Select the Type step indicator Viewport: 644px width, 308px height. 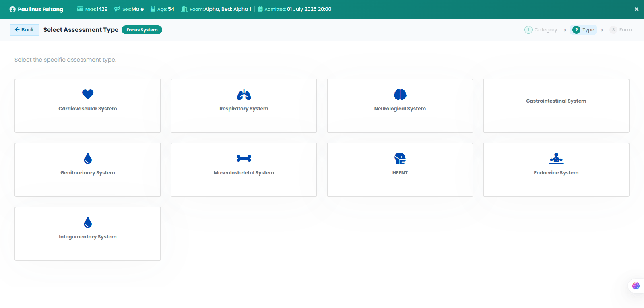point(583,30)
